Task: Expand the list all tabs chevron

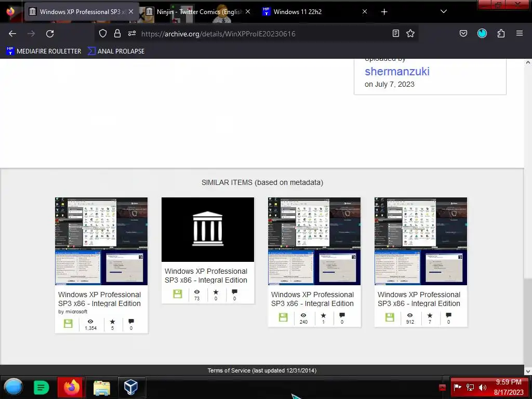Action: click(x=444, y=11)
